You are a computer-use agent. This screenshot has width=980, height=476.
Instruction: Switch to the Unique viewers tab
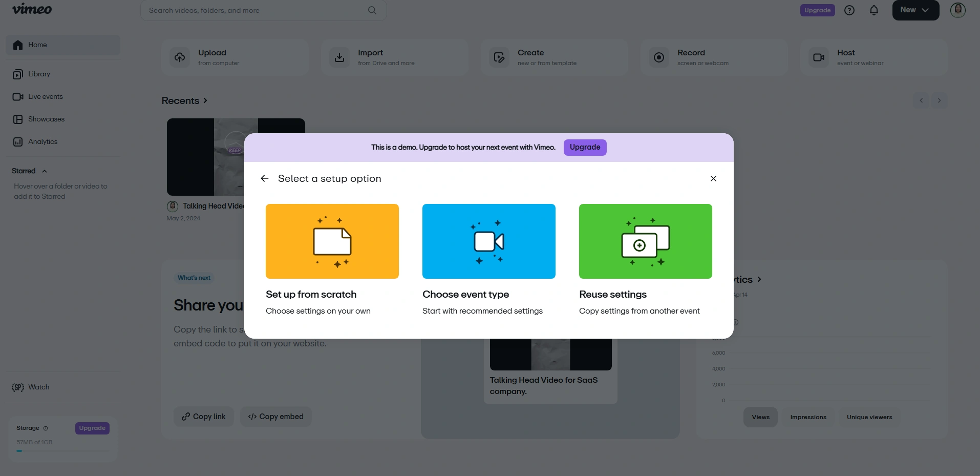pos(869,417)
